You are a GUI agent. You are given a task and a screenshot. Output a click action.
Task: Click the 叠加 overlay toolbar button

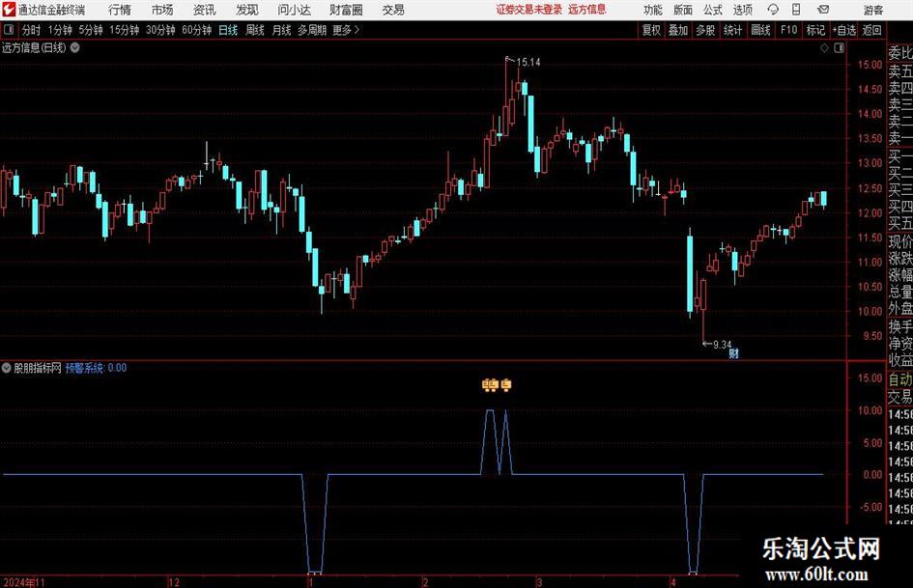pos(678,30)
